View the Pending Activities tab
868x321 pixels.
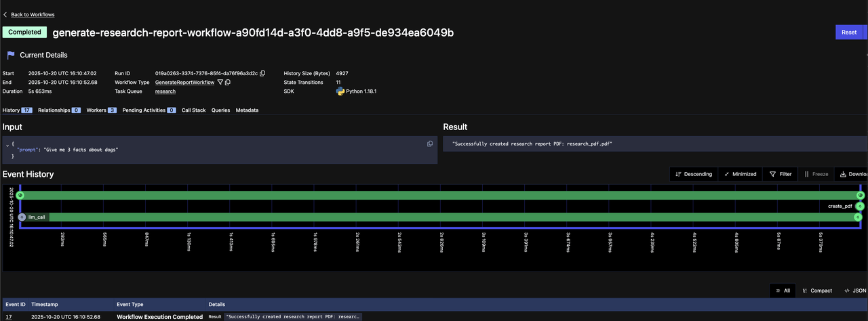pyautogui.click(x=149, y=110)
